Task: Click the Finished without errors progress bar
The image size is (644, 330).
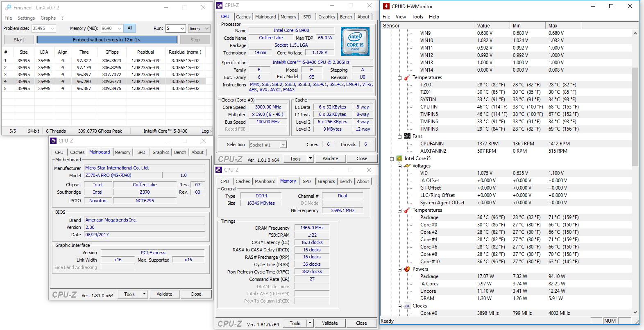Action: tap(107, 40)
